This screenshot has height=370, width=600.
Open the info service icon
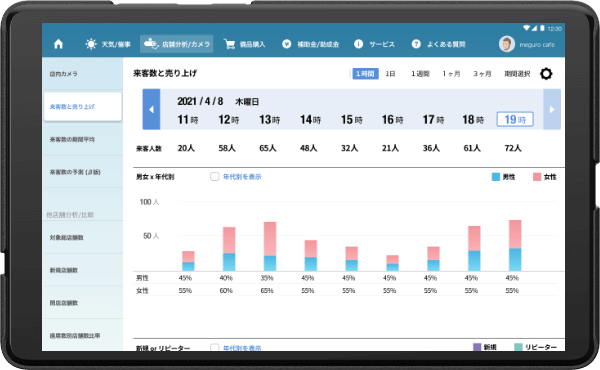pyautogui.click(x=359, y=44)
